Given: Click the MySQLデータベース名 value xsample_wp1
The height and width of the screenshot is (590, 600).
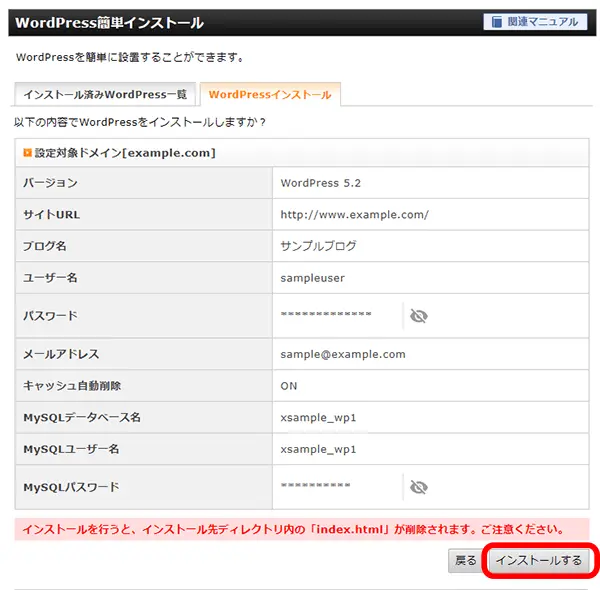Looking at the screenshot, I should 318,418.
